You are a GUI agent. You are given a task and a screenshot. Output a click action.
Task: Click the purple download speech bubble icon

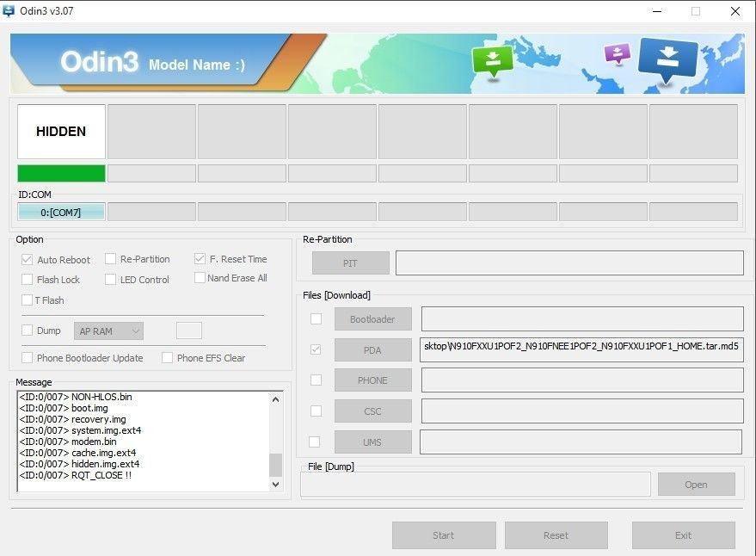click(618, 53)
